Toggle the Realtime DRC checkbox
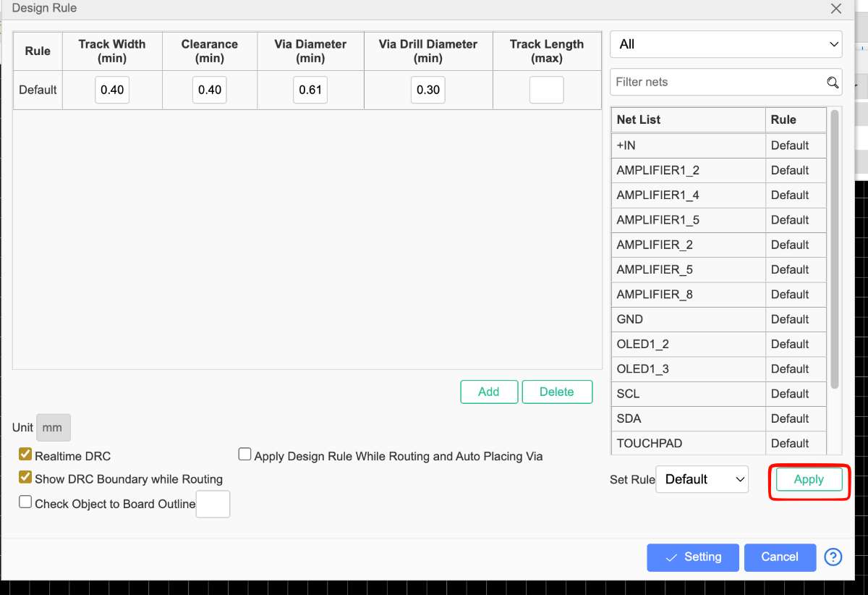The image size is (868, 595). click(25, 455)
